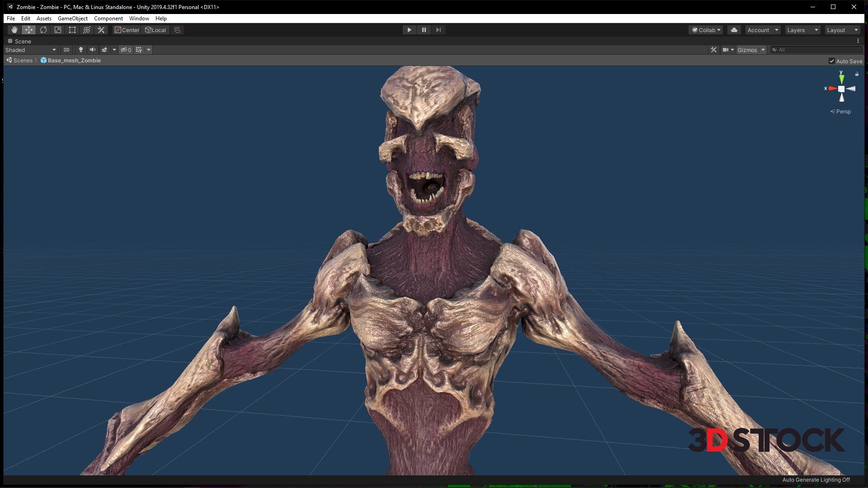
Task: Toggle scene audio speaker
Action: 93,50
